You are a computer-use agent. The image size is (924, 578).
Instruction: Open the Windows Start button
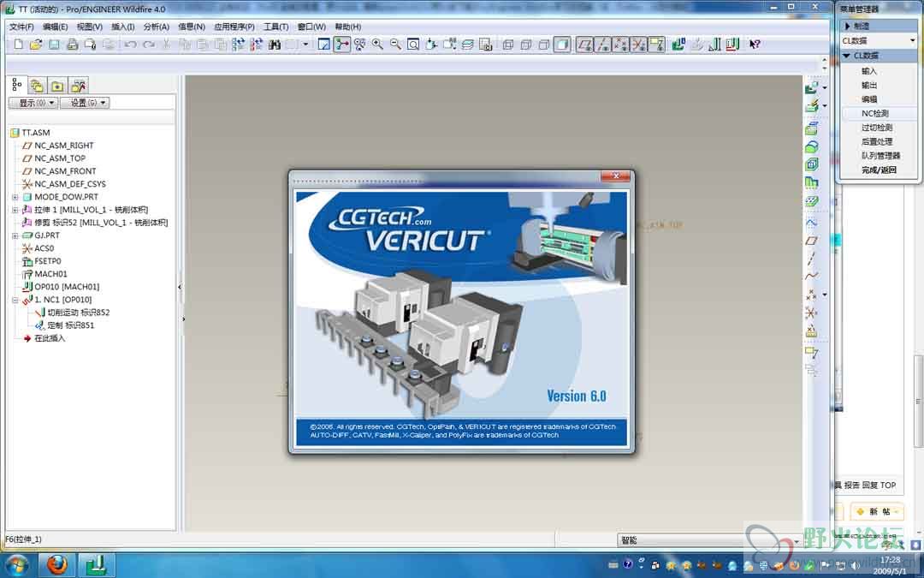pos(17,565)
